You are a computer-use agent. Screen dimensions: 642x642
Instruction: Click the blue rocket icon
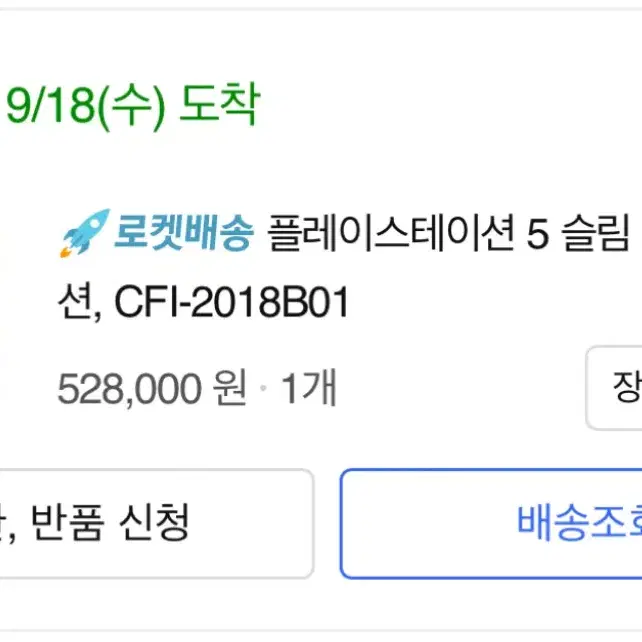pyautogui.click(x=85, y=233)
